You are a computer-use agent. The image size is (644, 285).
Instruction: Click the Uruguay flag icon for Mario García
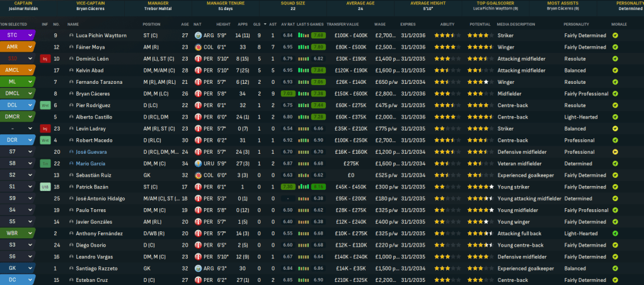199,163
